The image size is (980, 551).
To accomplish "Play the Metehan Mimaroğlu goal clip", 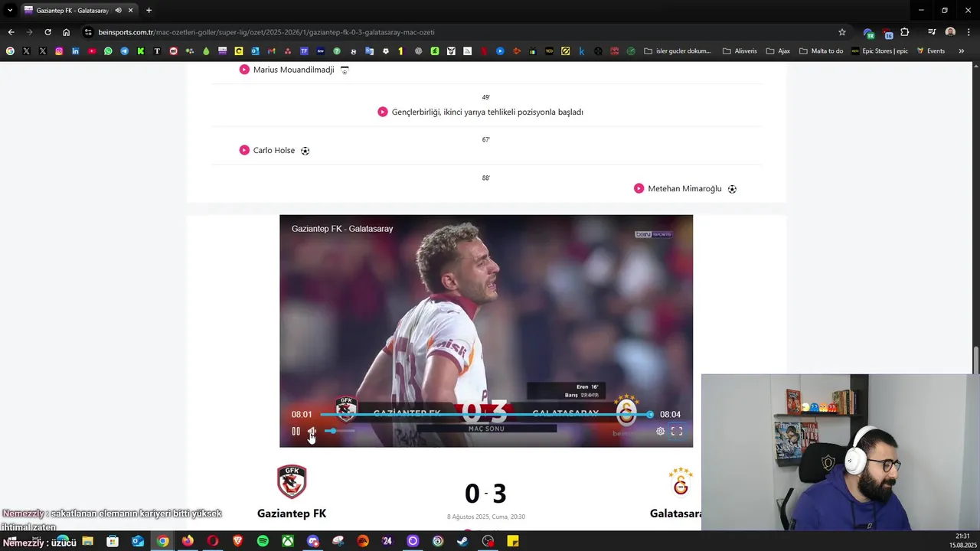I will 639,188.
